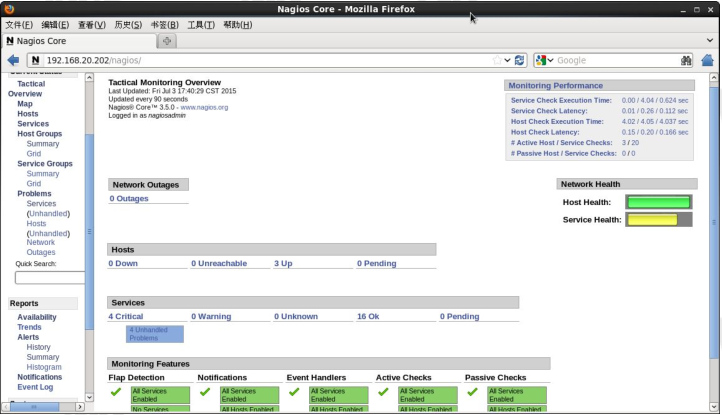Open the Trends report link
The height and width of the screenshot is (415, 722).
[29, 327]
